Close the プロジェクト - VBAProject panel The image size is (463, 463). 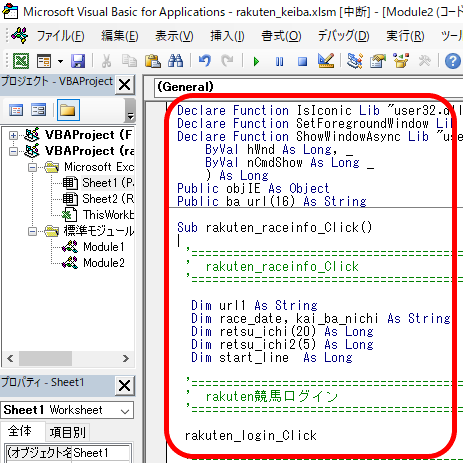tap(125, 85)
